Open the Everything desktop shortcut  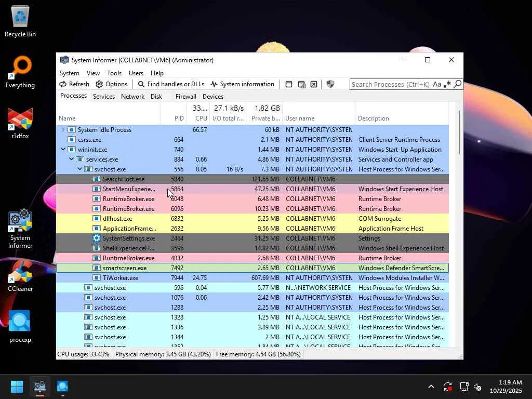20,72
